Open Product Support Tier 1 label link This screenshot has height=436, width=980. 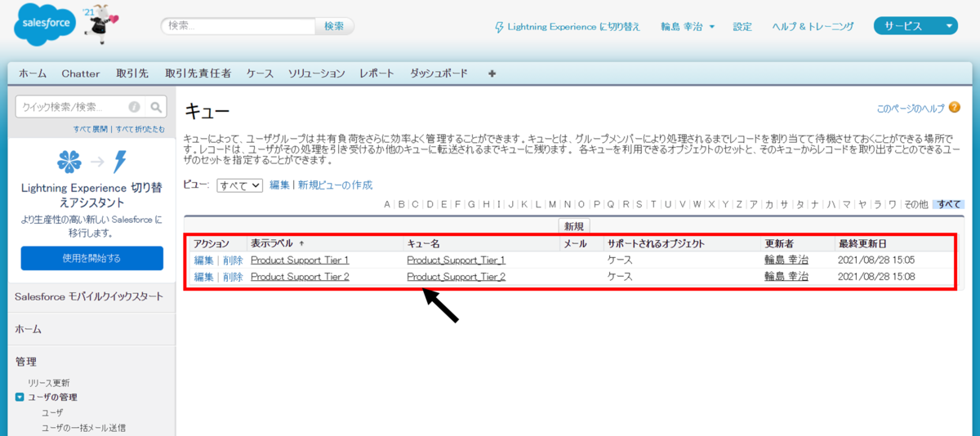click(x=300, y=260)
